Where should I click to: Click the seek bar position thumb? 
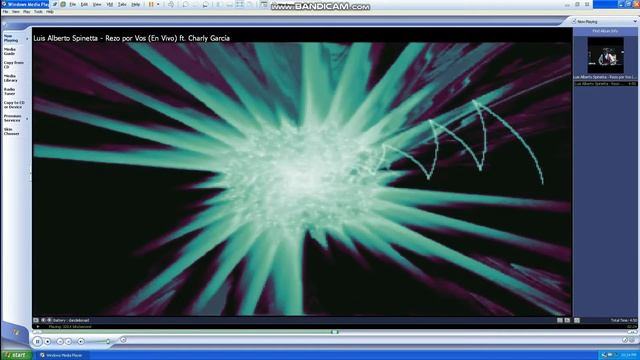pyautogui.click(x=334, y=332)
